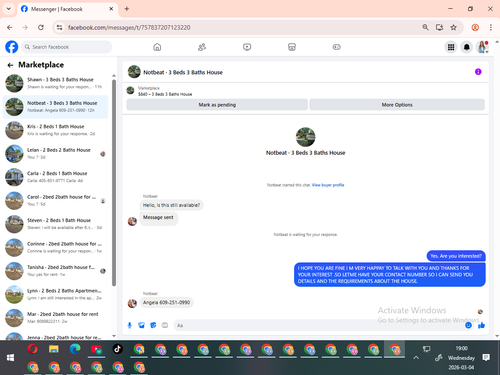
Task: Click More Options button
Action: [397, 105]
